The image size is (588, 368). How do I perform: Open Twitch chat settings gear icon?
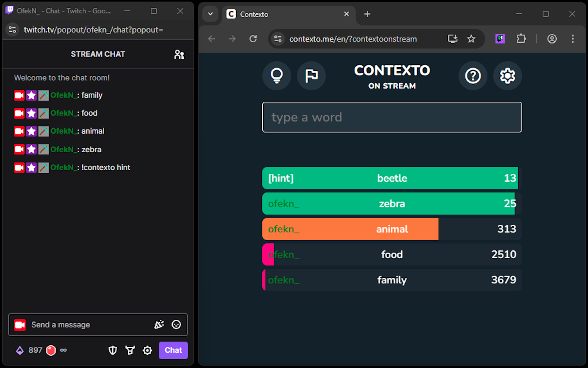147,351
